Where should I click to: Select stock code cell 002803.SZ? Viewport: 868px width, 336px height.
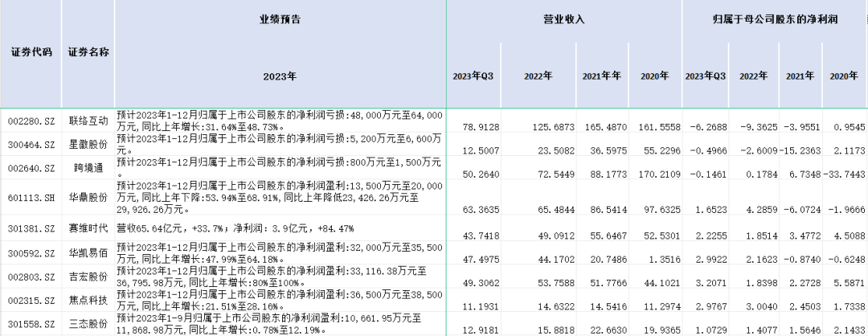point(31,277)
